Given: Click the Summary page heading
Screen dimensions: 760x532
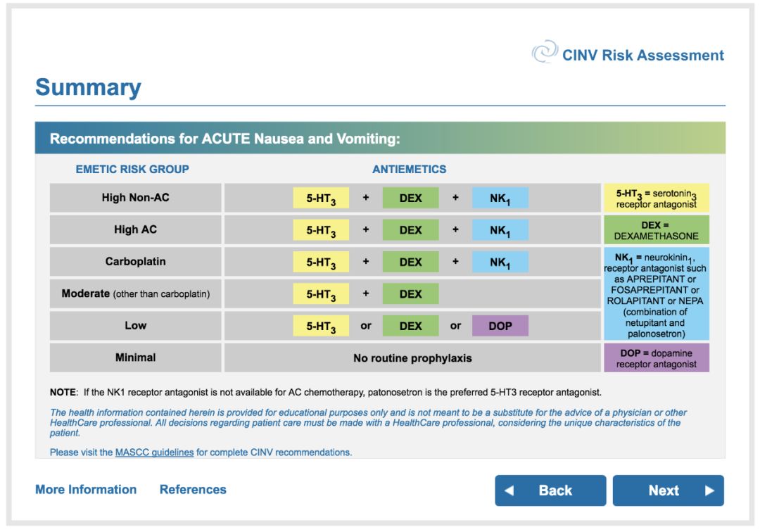Looking at the screenshot, I should pyautogui.click(x=89, y=88).
